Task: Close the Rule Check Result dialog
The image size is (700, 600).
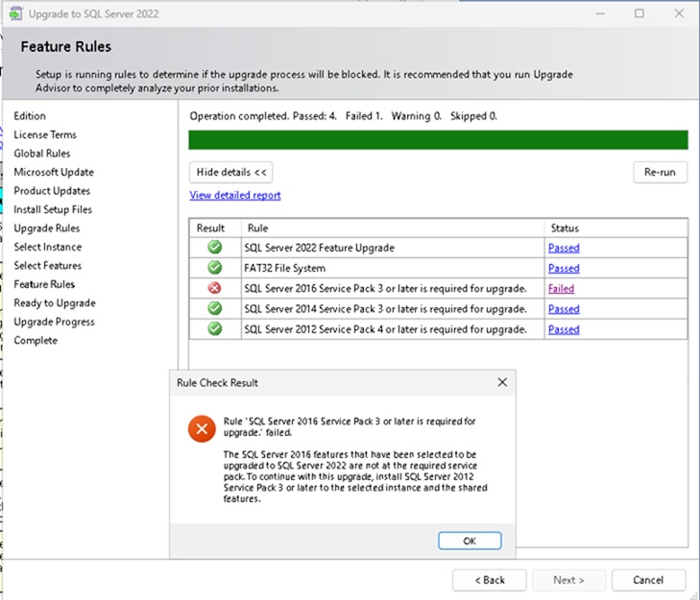Action: click(502, 382)
